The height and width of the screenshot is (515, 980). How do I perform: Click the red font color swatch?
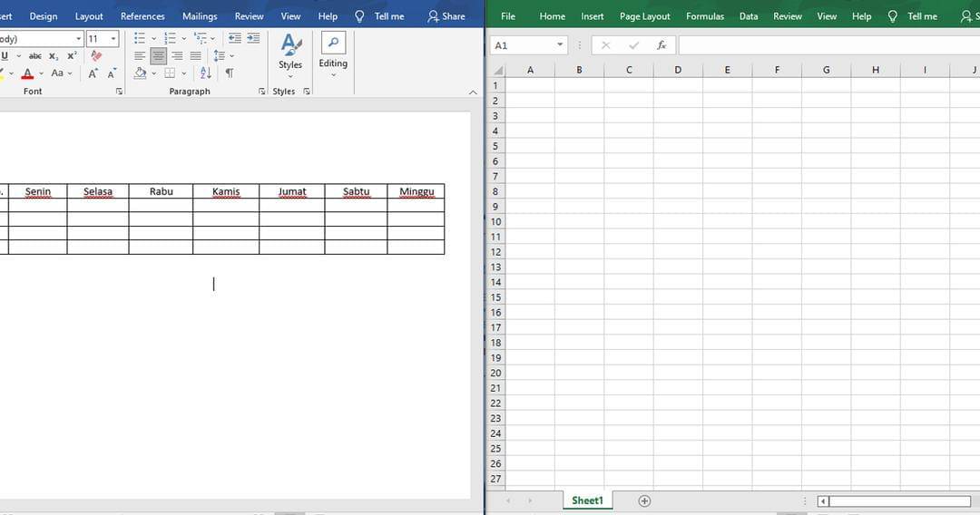coord(27,73)
